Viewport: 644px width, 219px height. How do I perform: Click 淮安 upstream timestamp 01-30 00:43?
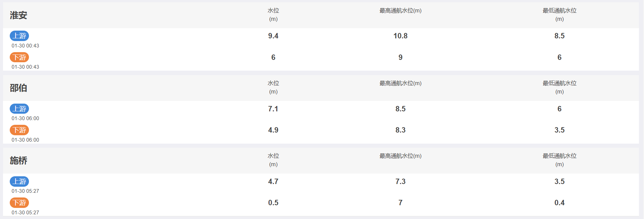pos(25,46)
